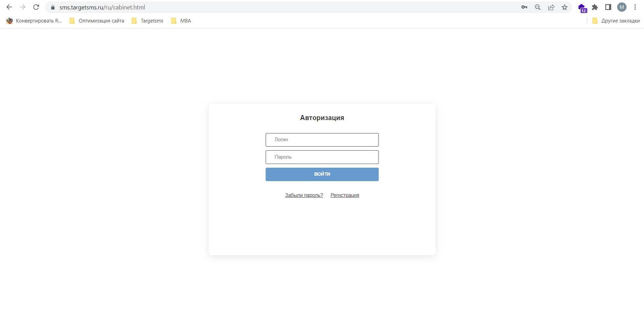Click the Пароль input field
The height and width of the screenshot is (329, 644).
pos(322,157)
